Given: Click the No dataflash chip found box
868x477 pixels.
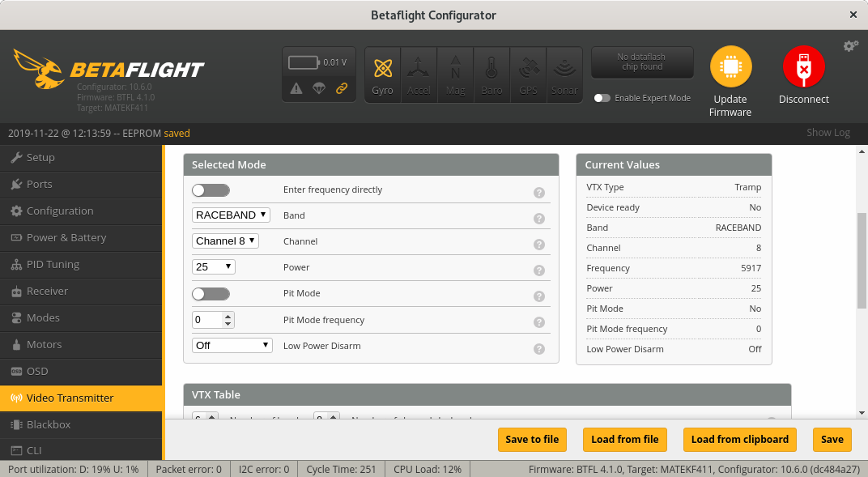Looking at the screenshot, I should coord(642,62).
